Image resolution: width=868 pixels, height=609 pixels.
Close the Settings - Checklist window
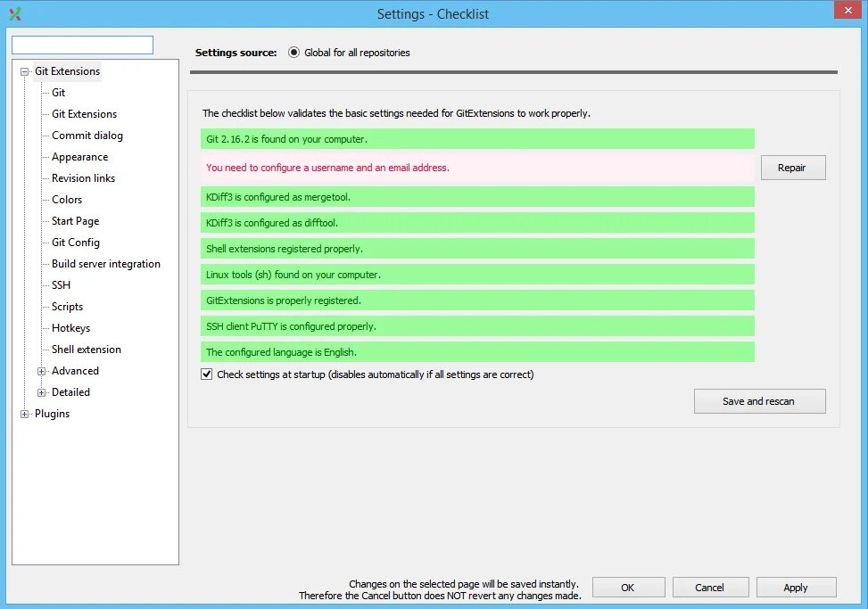(x=848, y=11)
